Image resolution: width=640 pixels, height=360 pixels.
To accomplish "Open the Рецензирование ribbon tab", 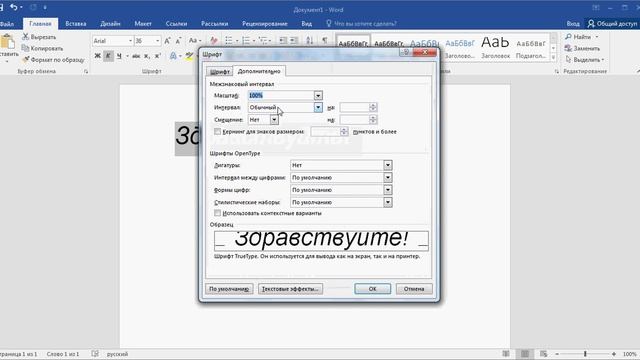I will [x=265, y=24].
